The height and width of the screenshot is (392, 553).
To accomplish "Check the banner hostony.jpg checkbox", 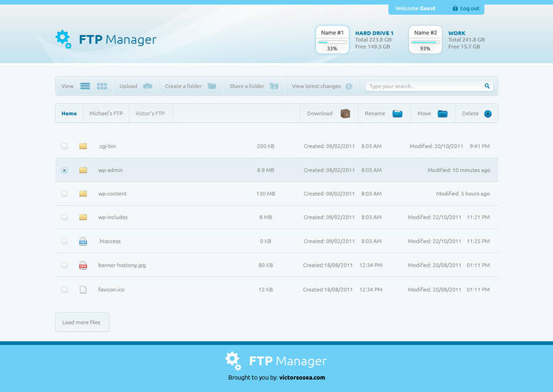I will (x=64, y=265).
